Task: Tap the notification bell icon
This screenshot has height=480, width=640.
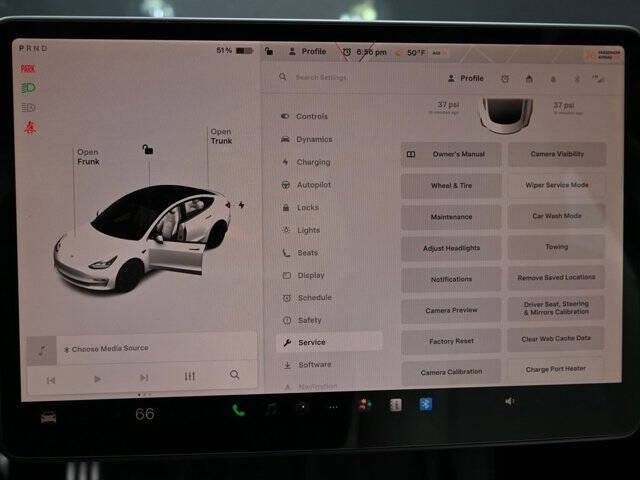Action: pyautogui.click(x=553, y=79)
